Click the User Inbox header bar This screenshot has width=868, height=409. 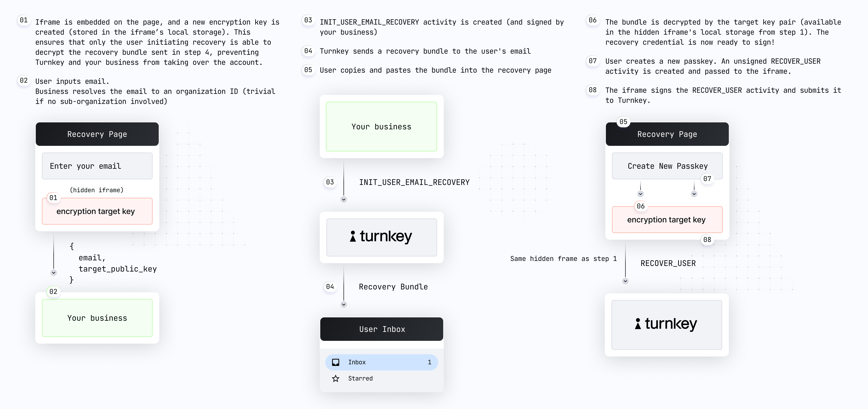point(381,329)
